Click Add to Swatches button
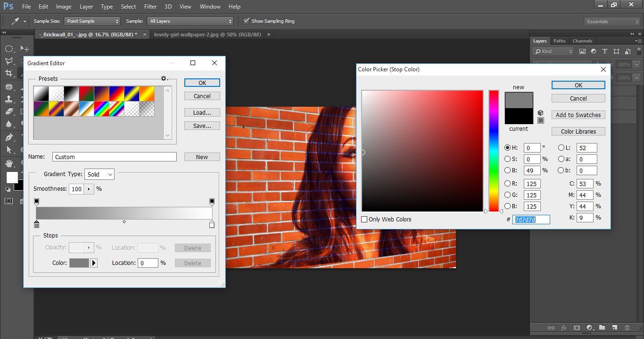This screenshot has height=339, width=644. pyautogui.click(x=578, y=115)
